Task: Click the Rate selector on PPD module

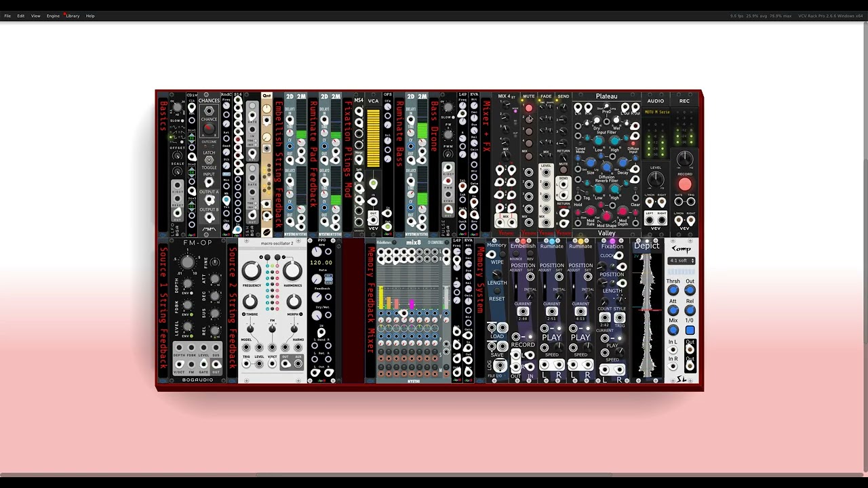Action: 328,279
